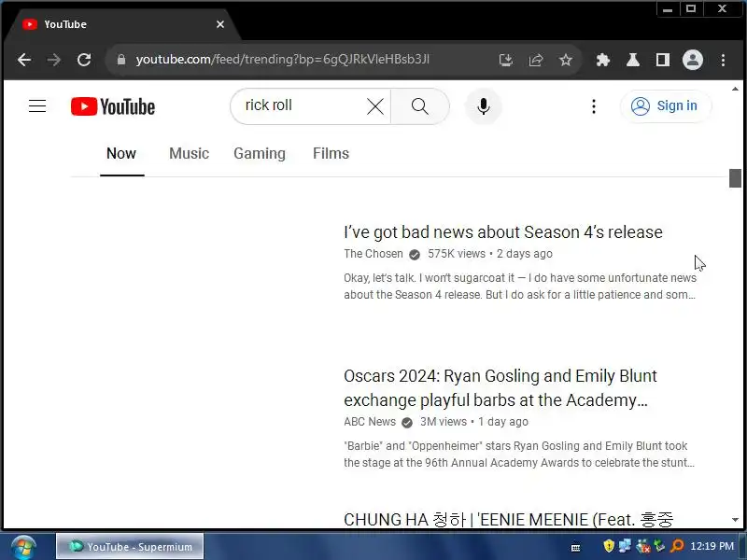The height and width of the screenshot is (560, 747).
Task: Open the YouTube hamburger guide menu
Action: [37, 105]
